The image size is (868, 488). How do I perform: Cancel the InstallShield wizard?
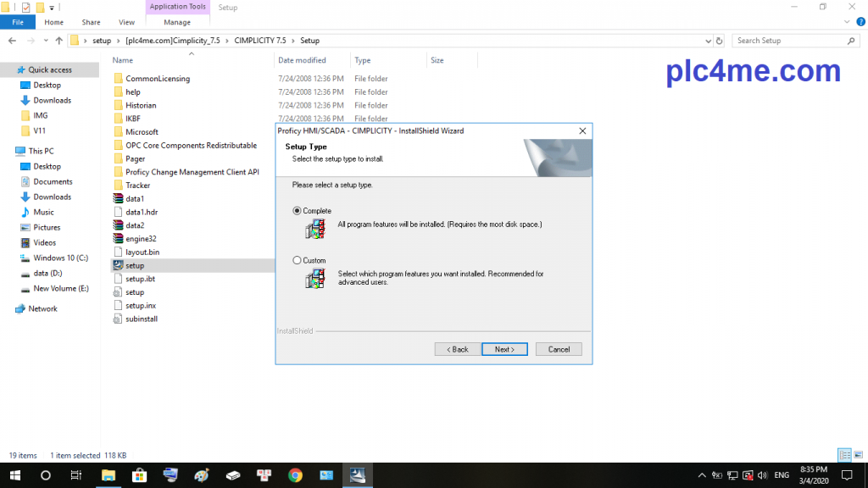click(559, 349)
